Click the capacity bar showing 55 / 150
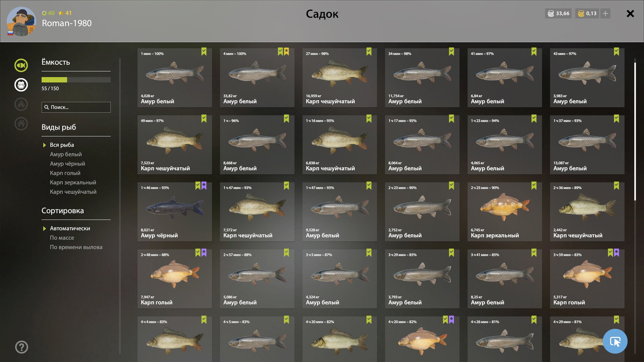The height and width of the screenshot is (362, 644). (76, 80)
